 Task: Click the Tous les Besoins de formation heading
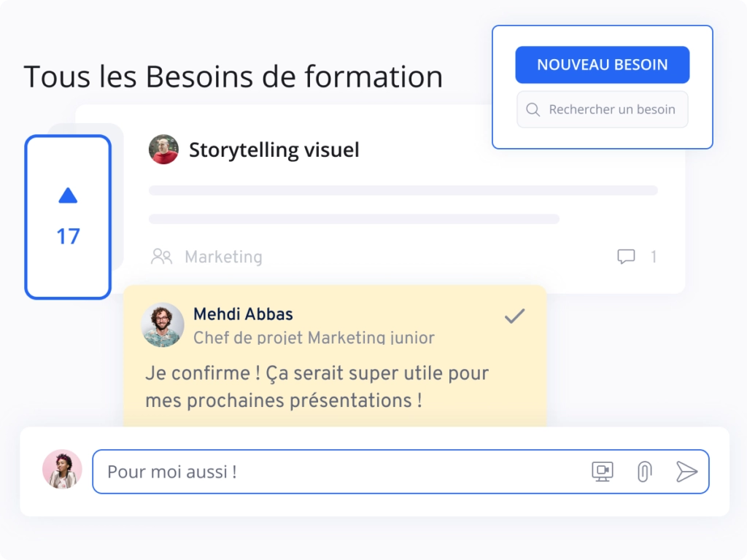[233, 77]
